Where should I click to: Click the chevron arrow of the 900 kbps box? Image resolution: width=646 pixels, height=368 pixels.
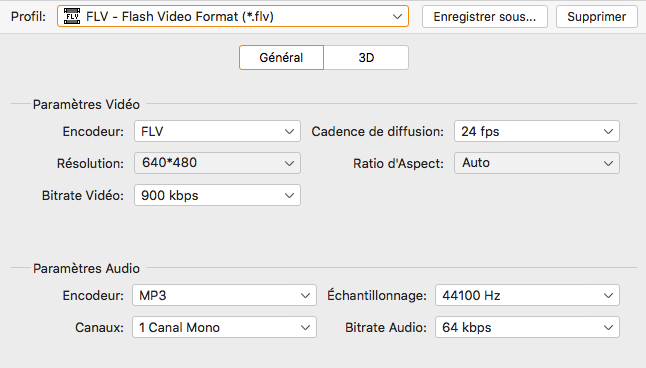(289, 196)
